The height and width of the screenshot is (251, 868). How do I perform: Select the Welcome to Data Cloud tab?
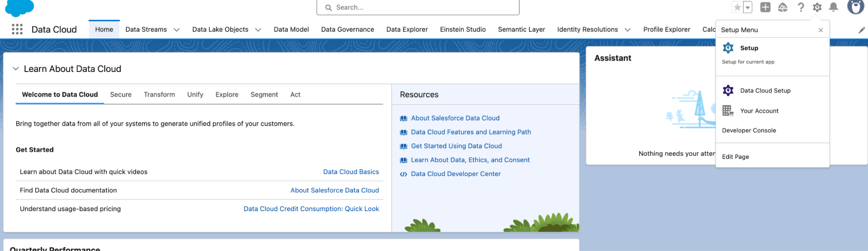tap(60, 95)
